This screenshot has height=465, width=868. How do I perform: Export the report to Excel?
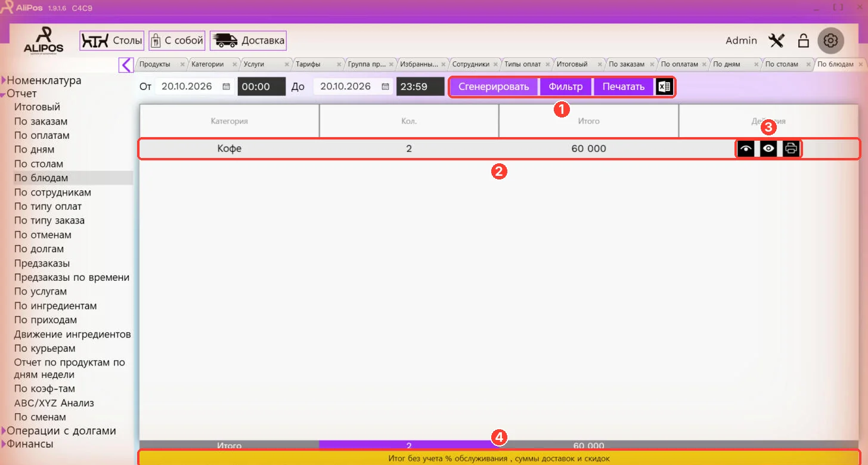pos(664,87)
